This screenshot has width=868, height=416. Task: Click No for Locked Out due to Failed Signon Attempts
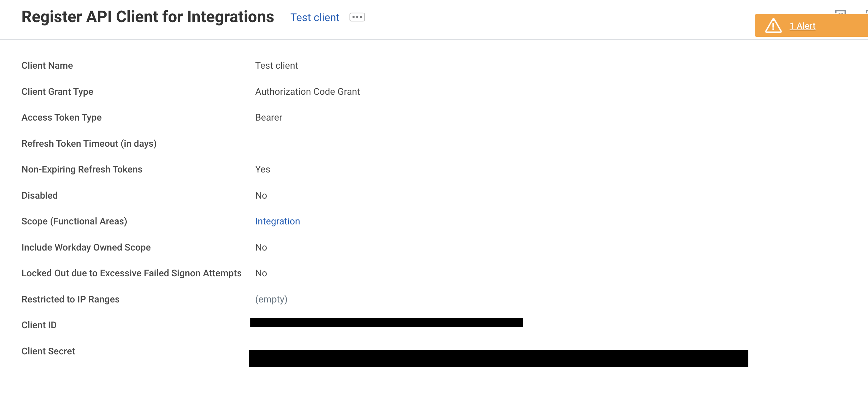pos(261,273)
